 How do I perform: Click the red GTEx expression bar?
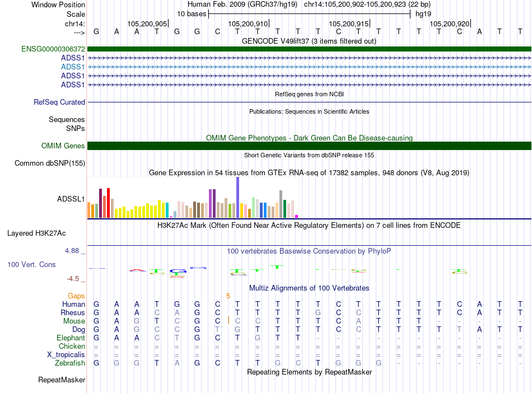pos(108,203)
